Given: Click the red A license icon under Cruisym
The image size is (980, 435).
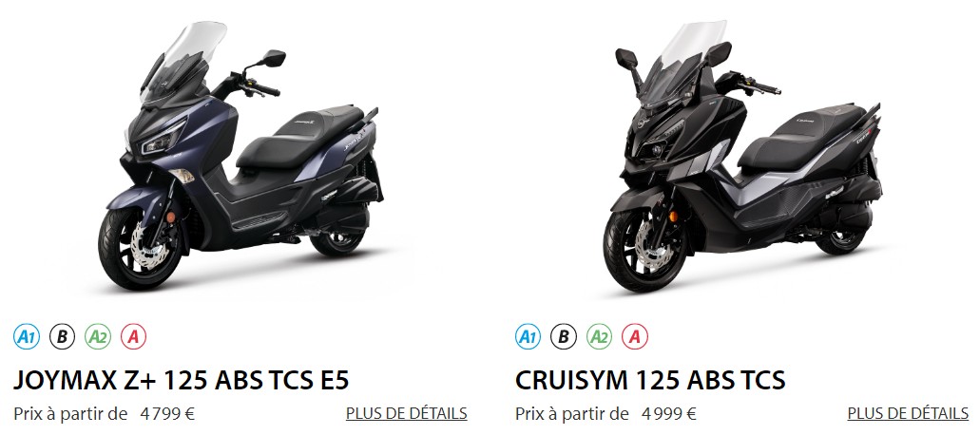Looking at the screenshot, I should tap(635, 337).
